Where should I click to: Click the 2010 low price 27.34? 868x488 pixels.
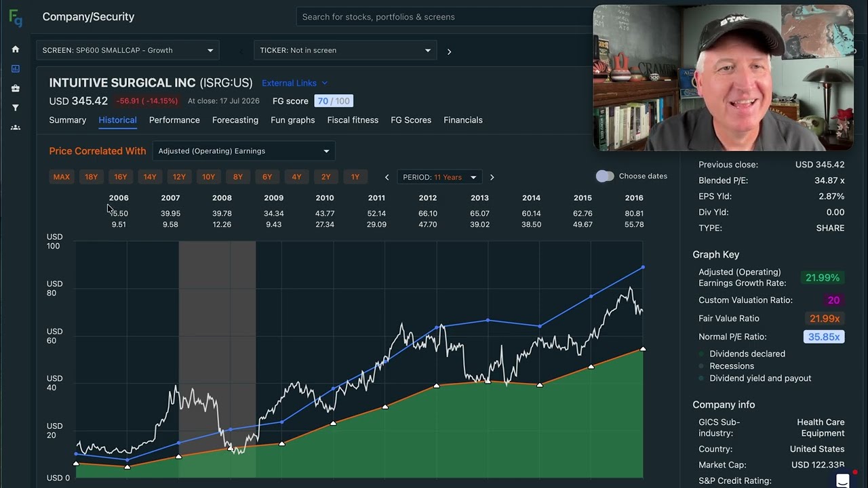click(x=325, y=224)
